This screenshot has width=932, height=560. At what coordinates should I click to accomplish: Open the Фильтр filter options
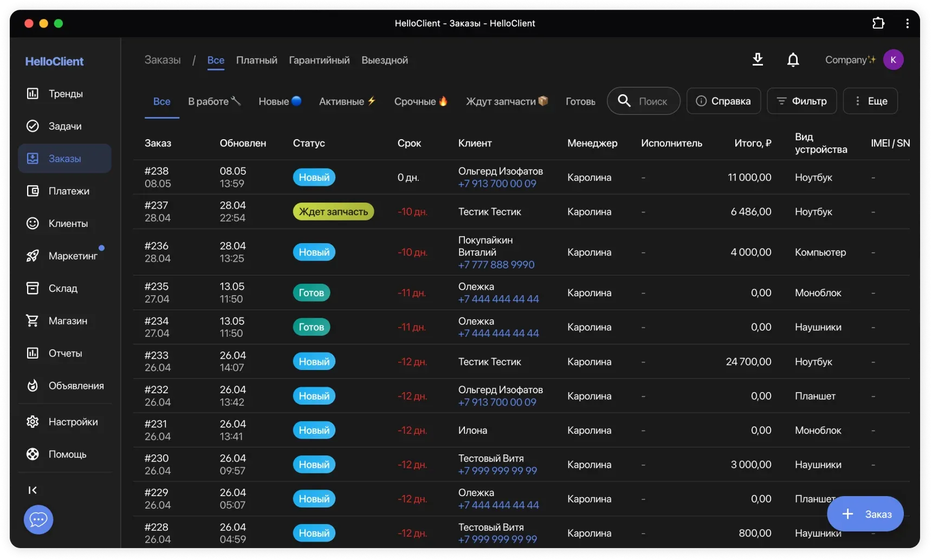pyautogui.click(x=801, y=101)
